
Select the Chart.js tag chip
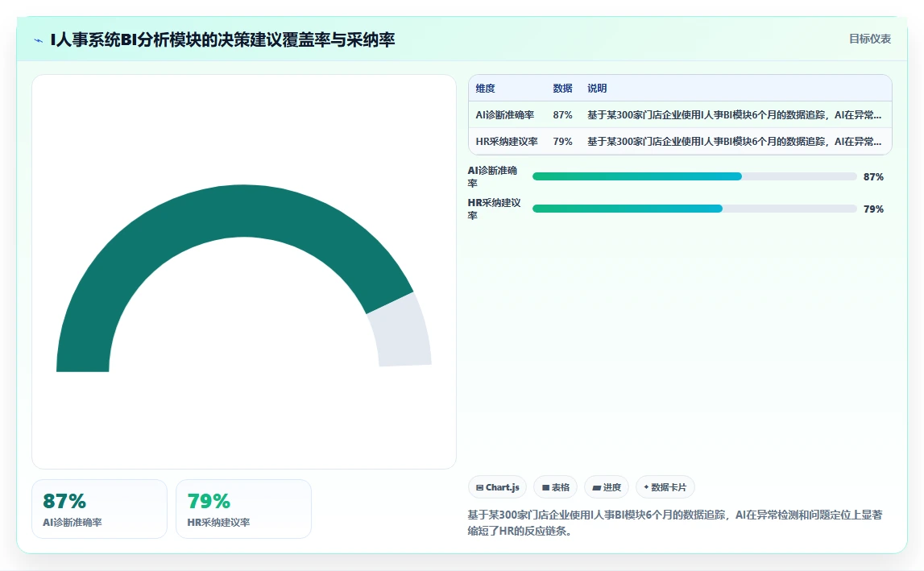click(x=497, y=487)
